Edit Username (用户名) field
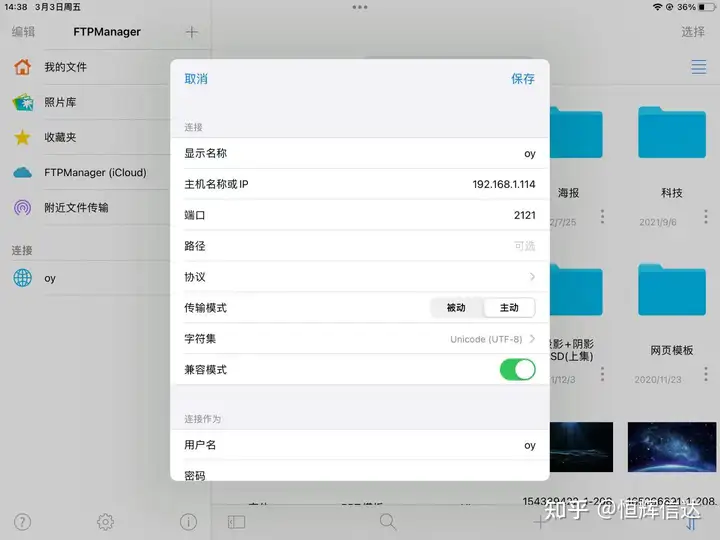 click(360, 445)
